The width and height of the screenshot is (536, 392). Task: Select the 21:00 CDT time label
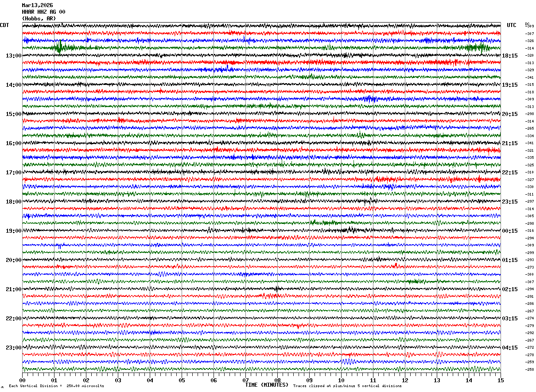tap(14, 289)
